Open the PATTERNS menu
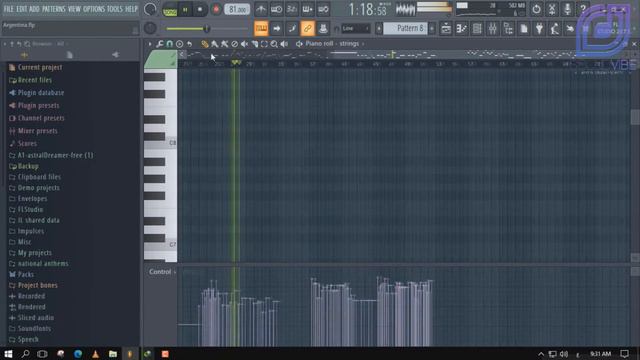Screen dimensions: 640x360 [x=53, y=9]
